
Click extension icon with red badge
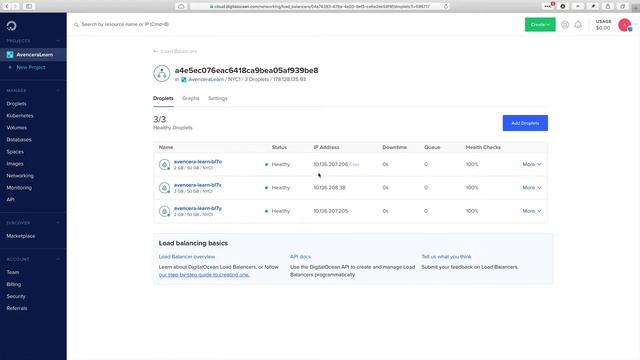click(x=548, y=6)
